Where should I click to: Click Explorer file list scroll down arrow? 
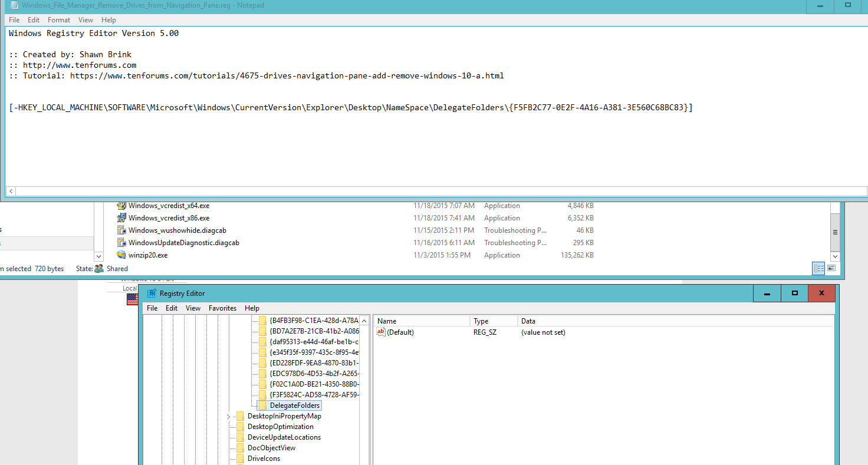pos(835,256)
